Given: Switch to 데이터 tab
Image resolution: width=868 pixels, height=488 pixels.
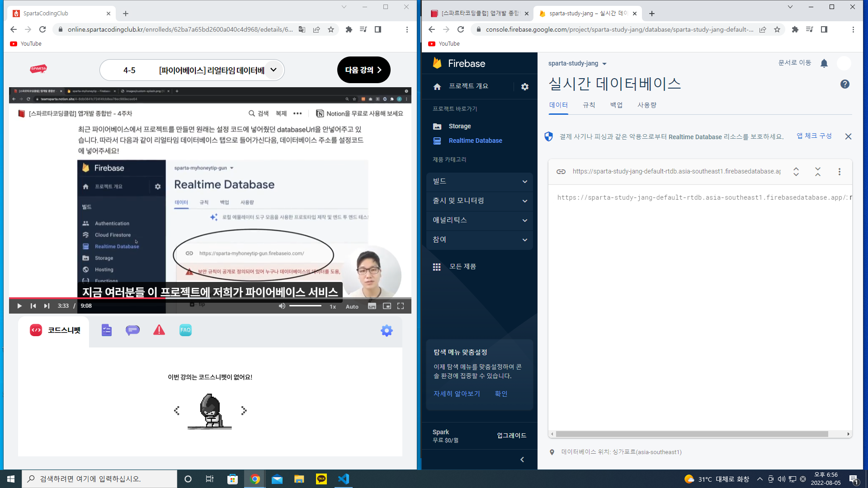Looking at the screenshot, I should (x=558, y=105).
